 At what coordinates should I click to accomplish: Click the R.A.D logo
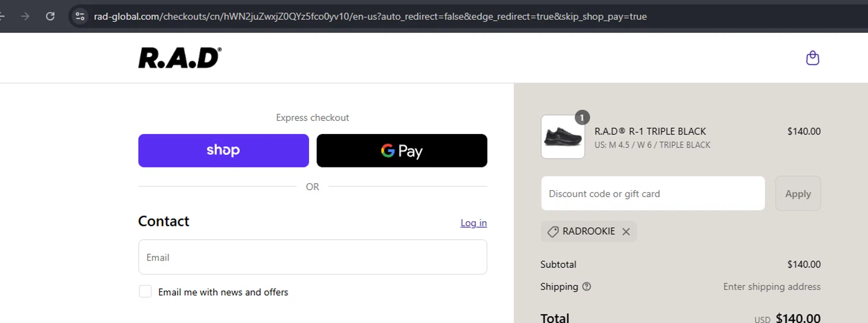point(179,58)
